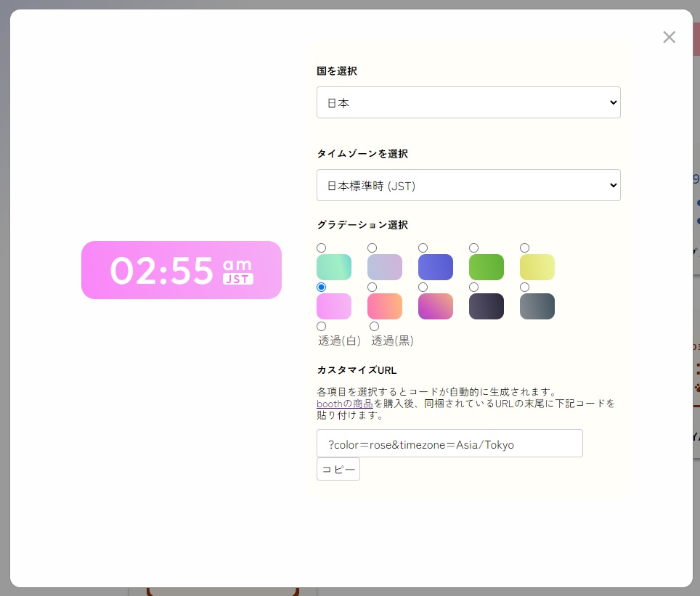
Task: Select the yellow gradient swatch
Action: click(x=537, y=267)
